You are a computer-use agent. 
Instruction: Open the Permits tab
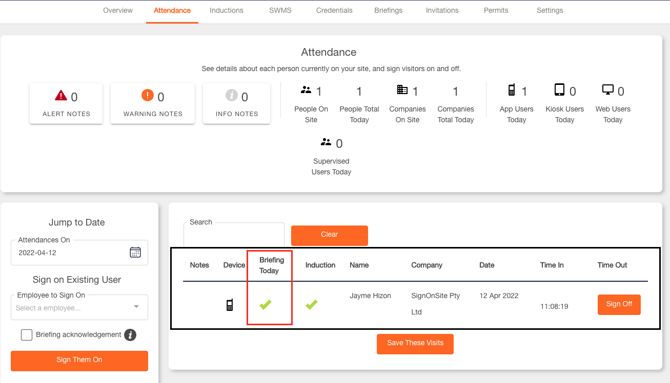496,10
